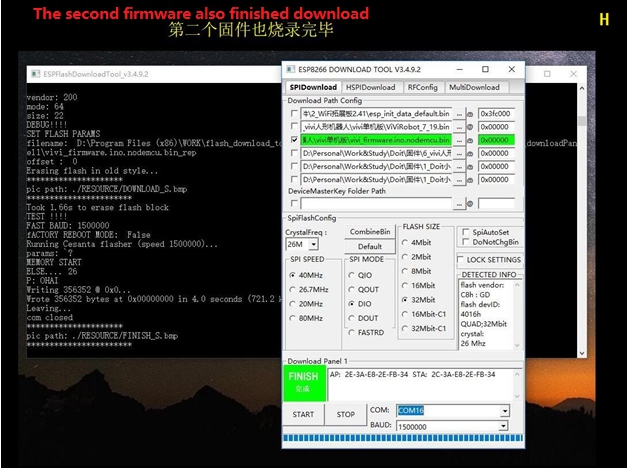Close the ESPFlashDownloadTool console window
This screenshot has height=470, width=630.
click(x=573, y=74)
